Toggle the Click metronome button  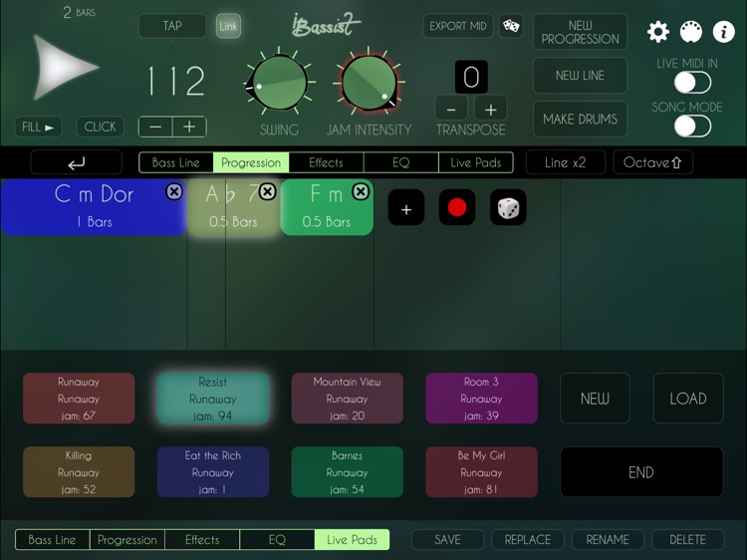[x=100, y=127]
